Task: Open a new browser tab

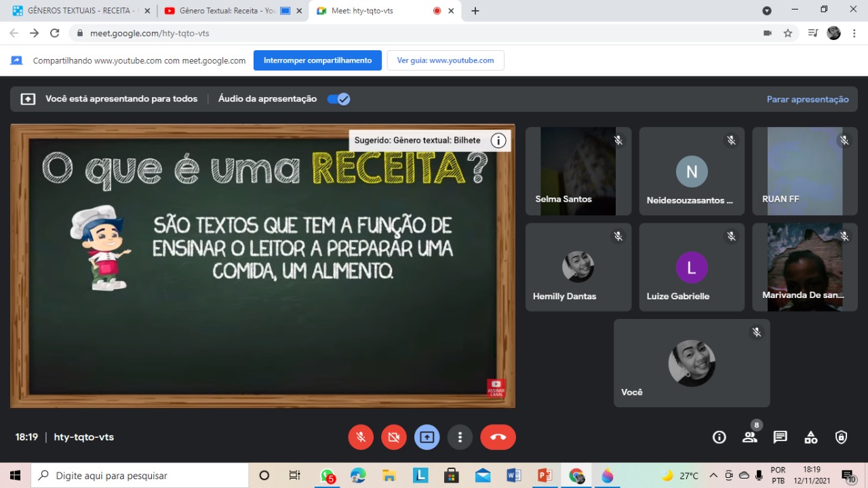Action: 475,11
